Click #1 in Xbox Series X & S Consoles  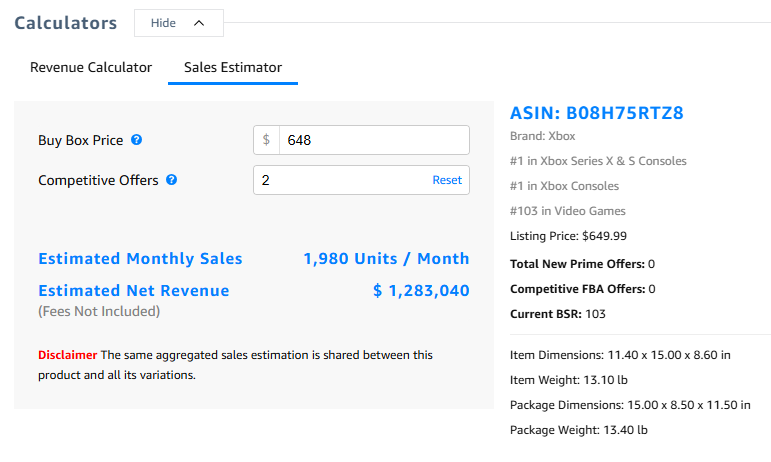click(598, 161)
